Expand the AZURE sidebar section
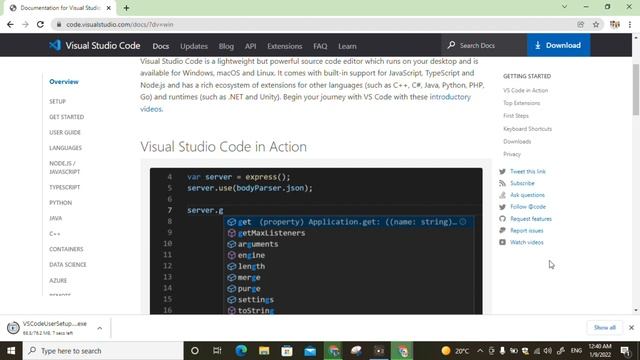Viewport: 640px width, 360px height. [58, 281]
